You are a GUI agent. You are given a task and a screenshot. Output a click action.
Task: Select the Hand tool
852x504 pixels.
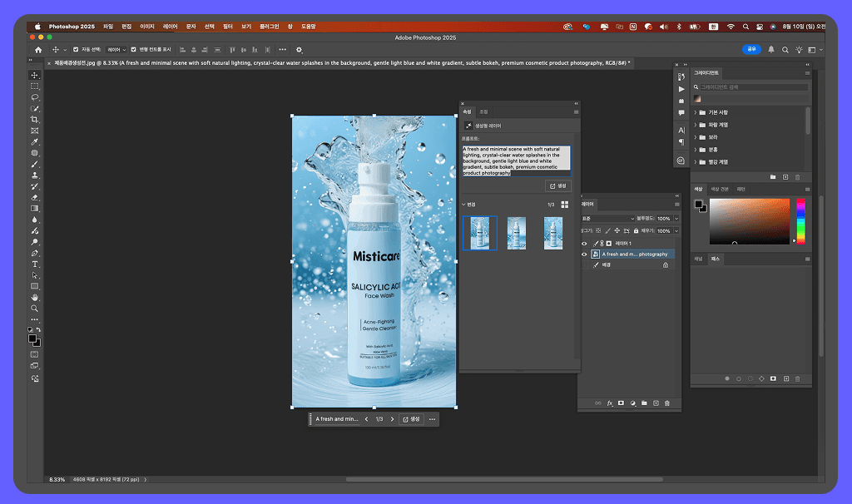point(35,298)
